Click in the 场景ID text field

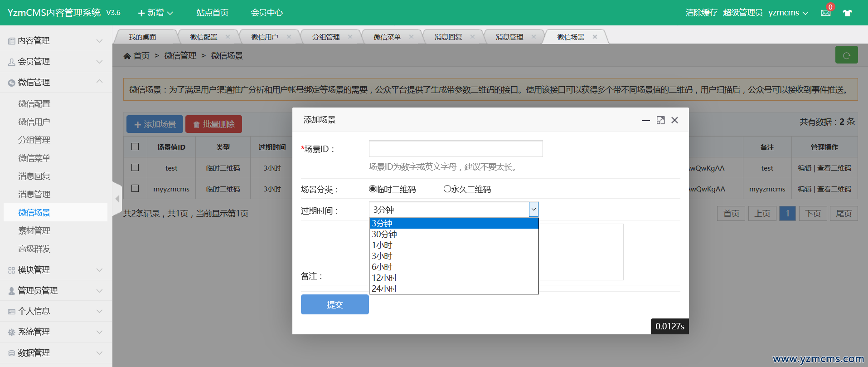pos(456,148)
